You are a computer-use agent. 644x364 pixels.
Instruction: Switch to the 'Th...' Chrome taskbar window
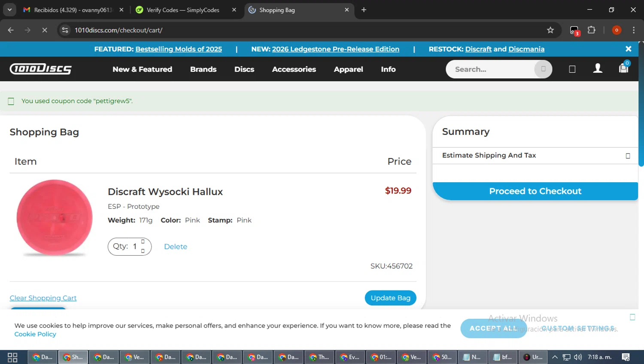(319, 357)
